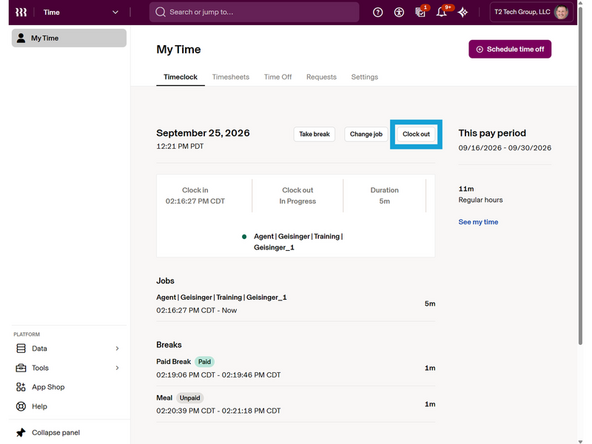Click the Paid Break time range 02:19:06 PM CDT
The height and width of the screenshot is (444, 592).
(219, 375)
